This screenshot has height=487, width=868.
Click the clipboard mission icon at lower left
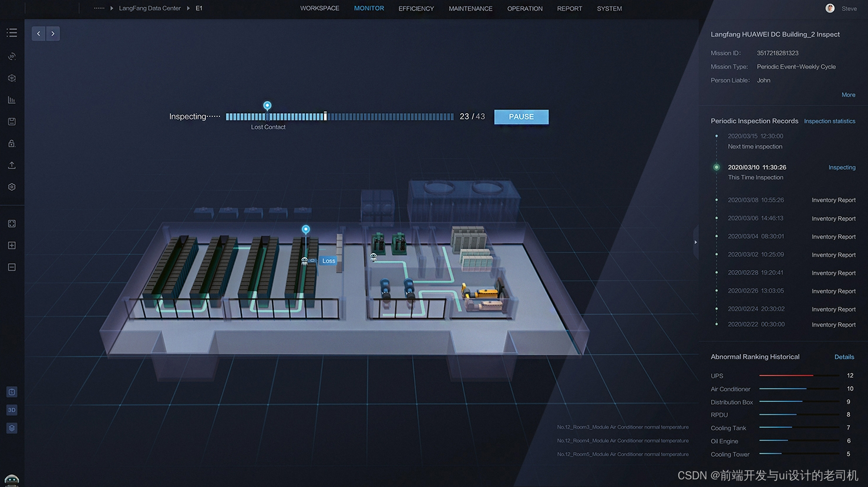pos(12,392)
